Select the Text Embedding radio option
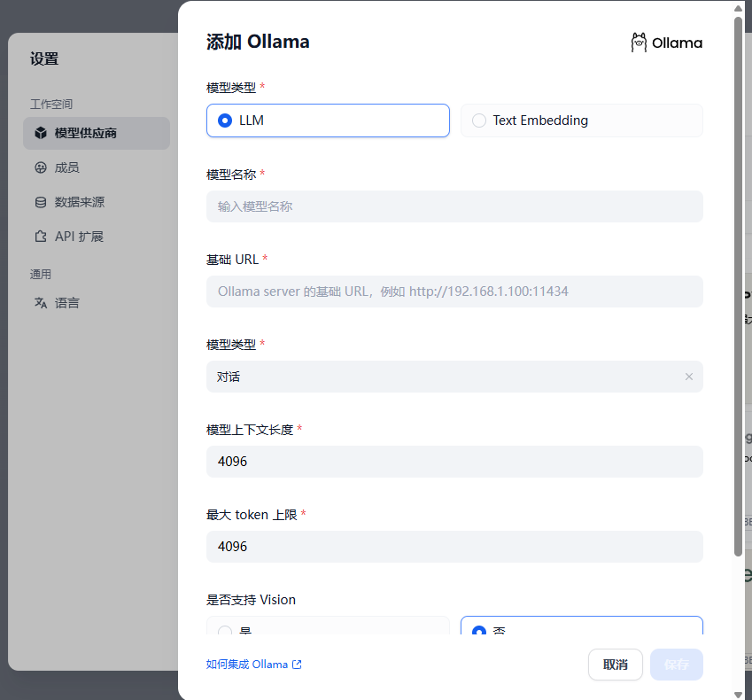 pos(581,121)
